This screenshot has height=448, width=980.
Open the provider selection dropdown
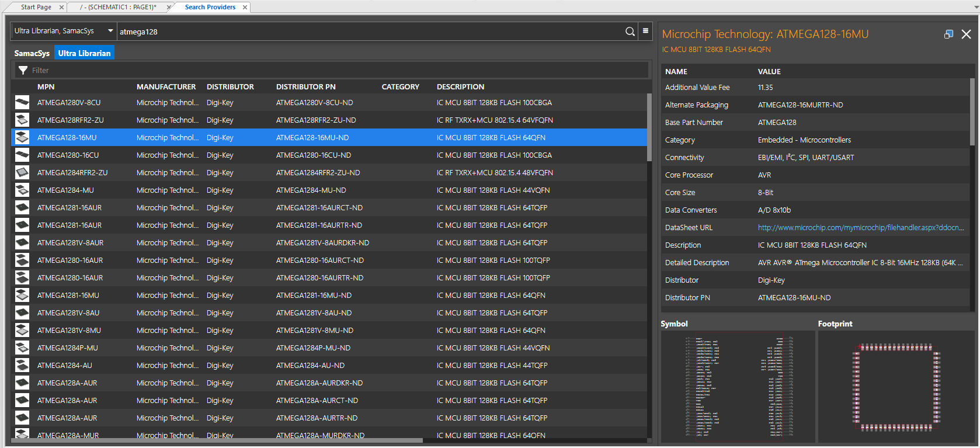[64, 31]
